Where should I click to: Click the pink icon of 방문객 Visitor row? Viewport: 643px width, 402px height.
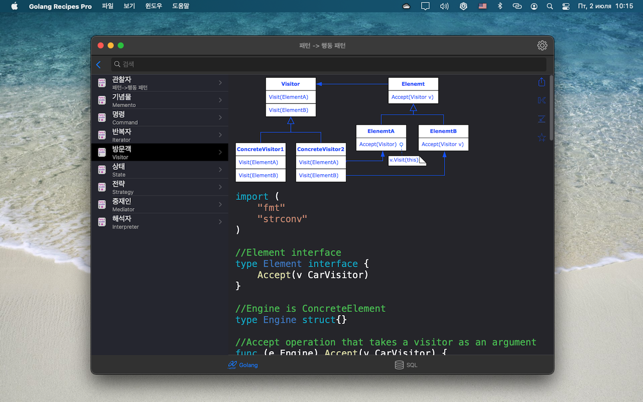pos(102,152)
